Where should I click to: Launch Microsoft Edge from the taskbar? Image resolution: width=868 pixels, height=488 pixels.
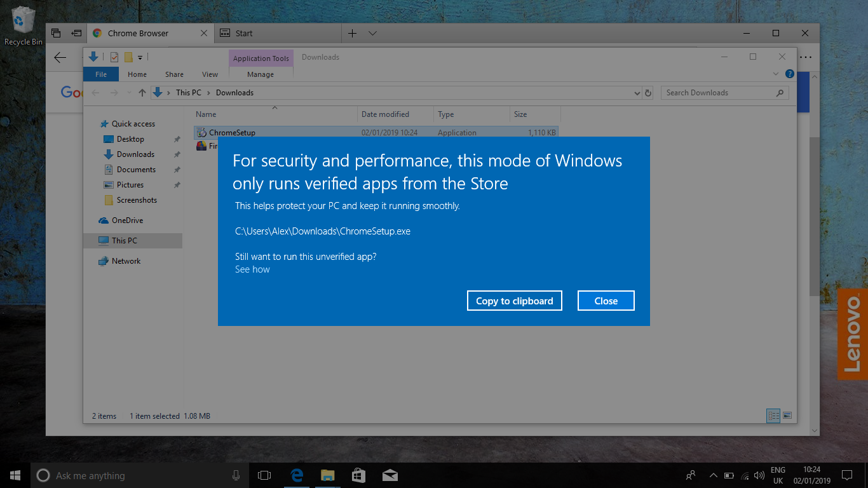click(x=297, y=475)
